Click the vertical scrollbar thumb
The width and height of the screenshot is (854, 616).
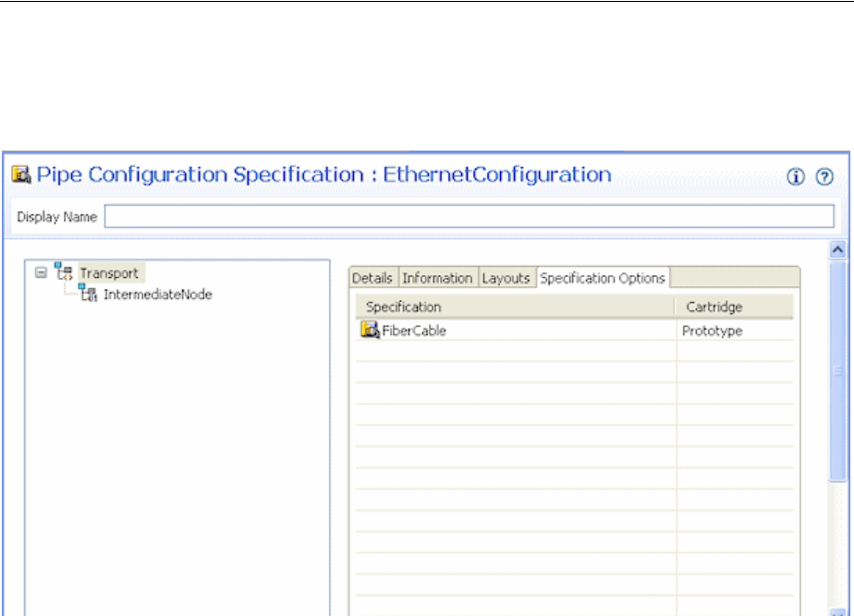coord(839,369)
